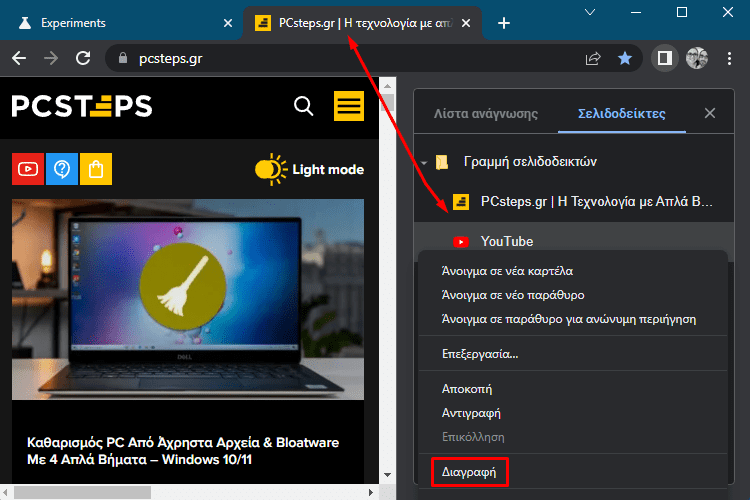This screenshot has height=500, width=750.
Task: Open the Καθαρισμός PC article headline
Action: [x=183, y=451]
